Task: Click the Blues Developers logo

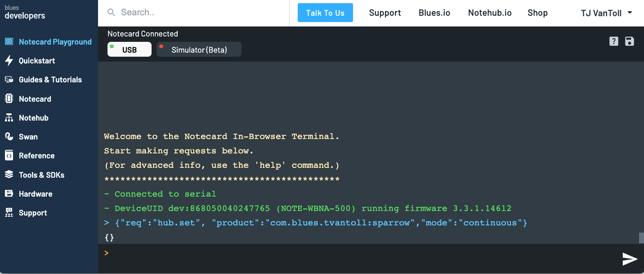Action: click(25, 13)
